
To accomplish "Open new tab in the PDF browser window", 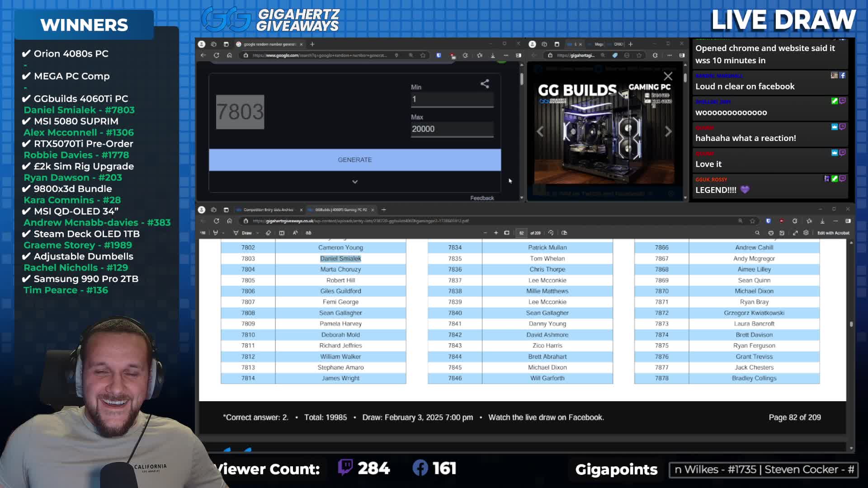I will click(384, 210).
